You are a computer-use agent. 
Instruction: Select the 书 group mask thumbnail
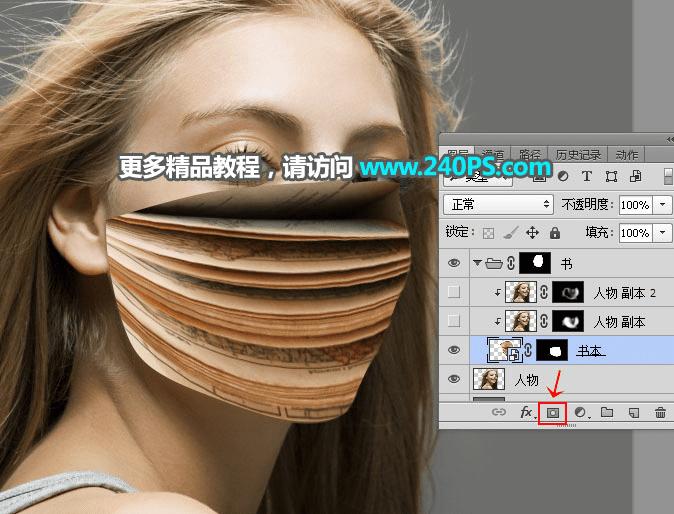coord(535,263)
